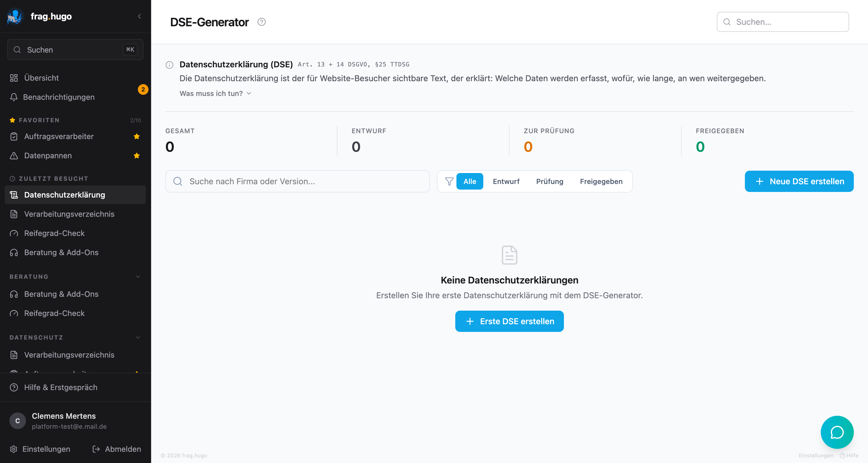868x463 pixels.
Task: Open Reifegrad-Check under Beratung section
Action: [x=75, y=313]
